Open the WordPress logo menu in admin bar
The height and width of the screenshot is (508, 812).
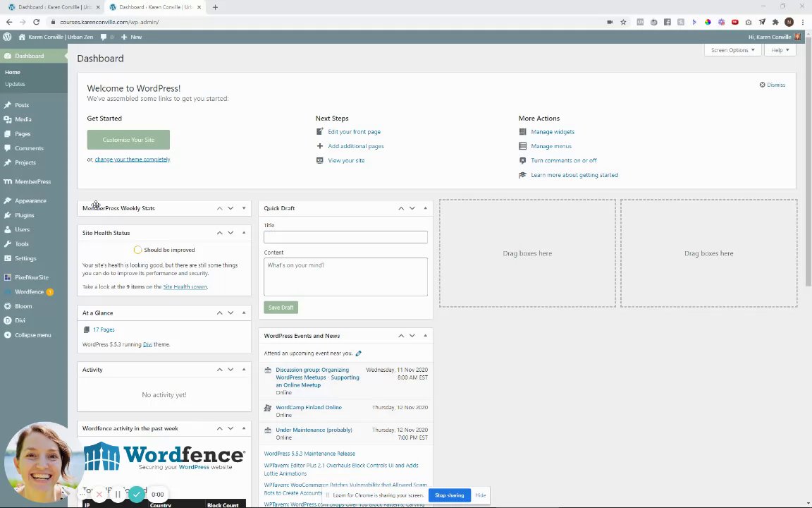tap(7, 37)
